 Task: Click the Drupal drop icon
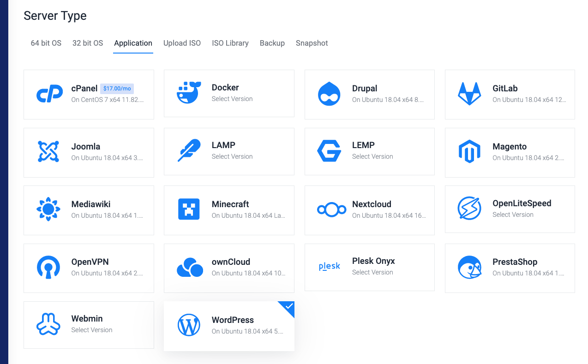click(330, 94)
